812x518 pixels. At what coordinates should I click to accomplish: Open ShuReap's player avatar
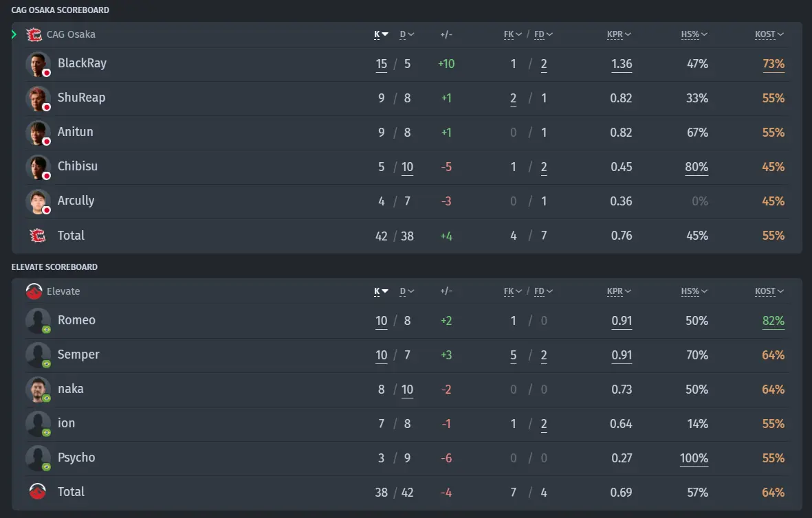click(x=39, y=98)
